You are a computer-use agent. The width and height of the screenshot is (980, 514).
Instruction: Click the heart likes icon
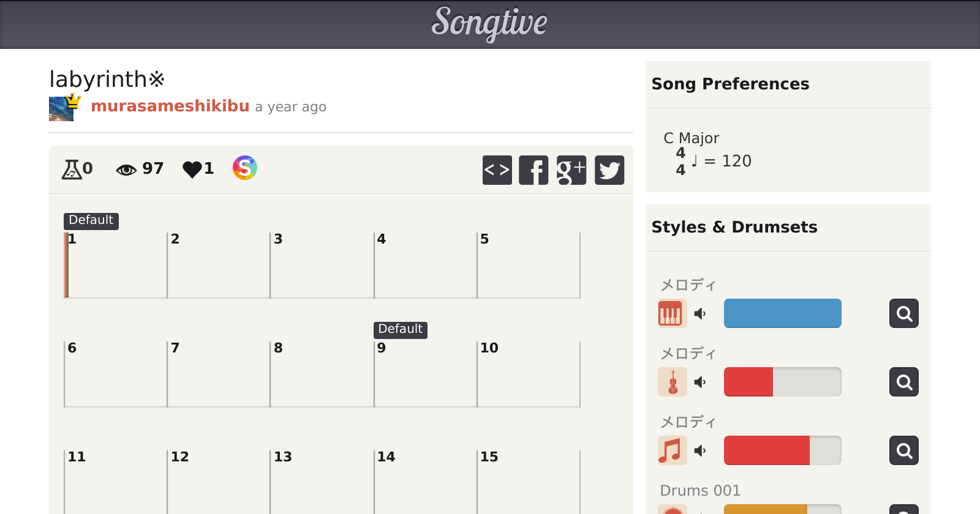pos(192,169)
